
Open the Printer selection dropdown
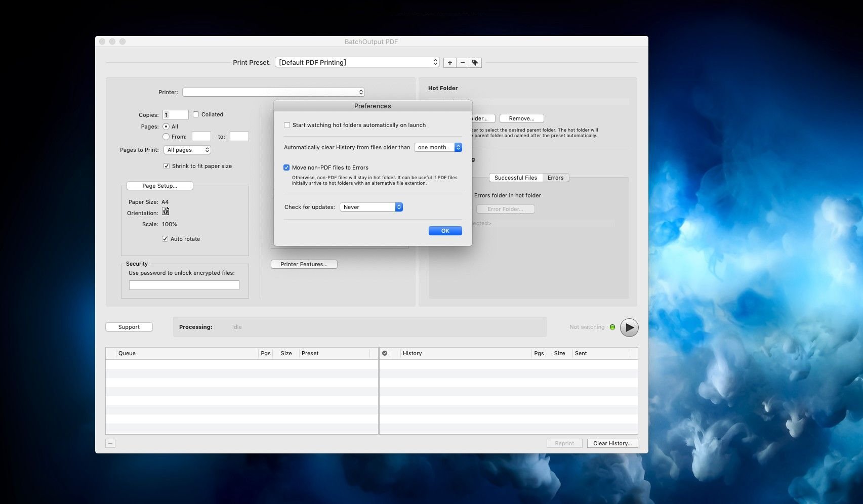(273, 92)
